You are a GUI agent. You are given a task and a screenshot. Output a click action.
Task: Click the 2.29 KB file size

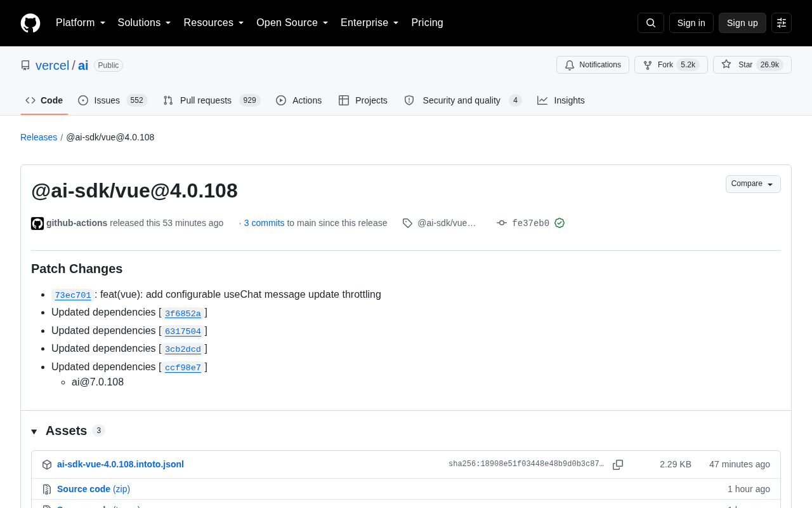[676, 464]
